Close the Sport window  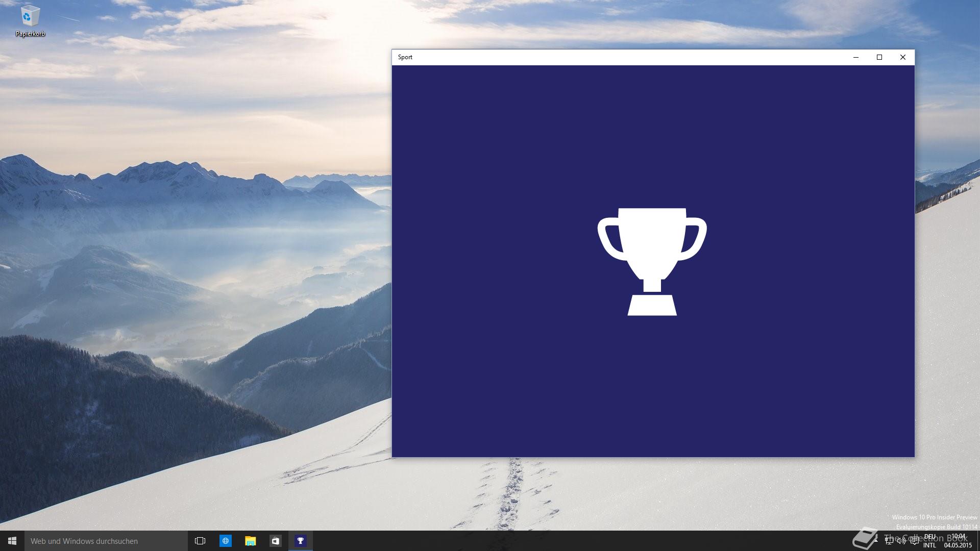903,57
